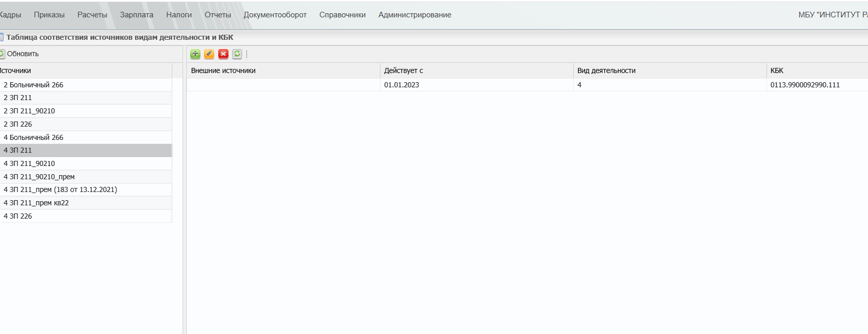The image size is (868, 334).
Task: Open the Отчеты menu
Action: [218, 15]
